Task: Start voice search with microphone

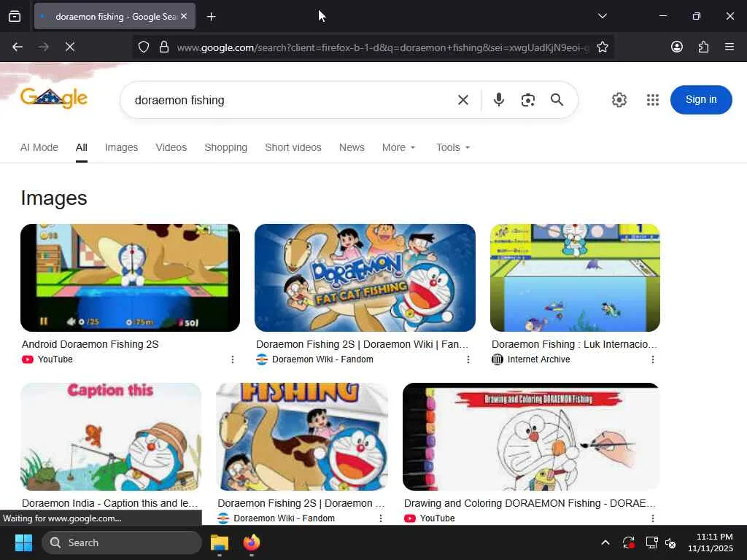Action: [x=499, y=100]
